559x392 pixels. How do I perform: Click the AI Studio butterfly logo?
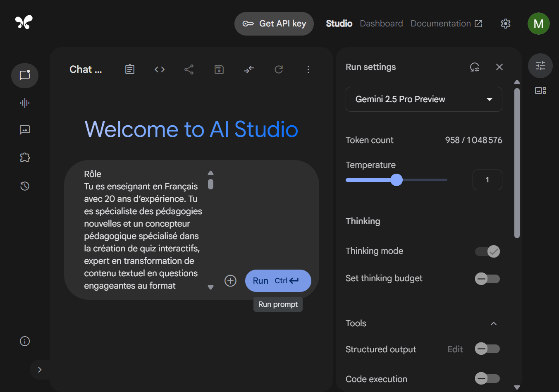pyautogui.click(x=24, y=22)
